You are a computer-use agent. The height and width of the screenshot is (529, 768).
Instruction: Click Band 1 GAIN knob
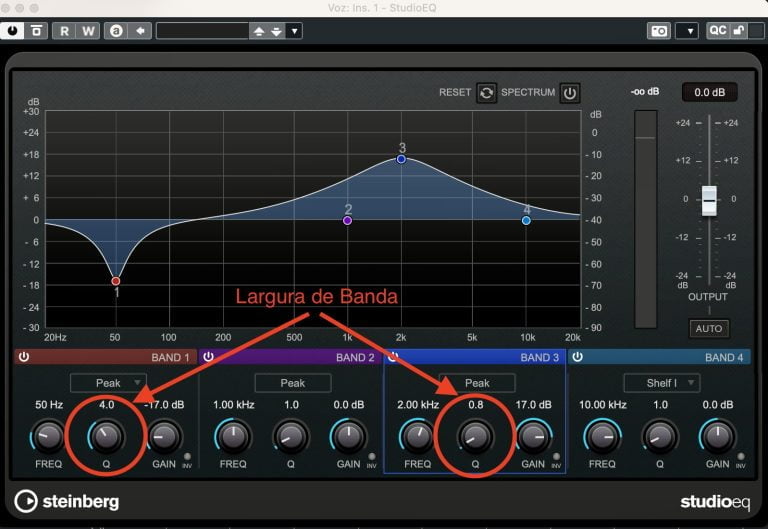point(164,436)
